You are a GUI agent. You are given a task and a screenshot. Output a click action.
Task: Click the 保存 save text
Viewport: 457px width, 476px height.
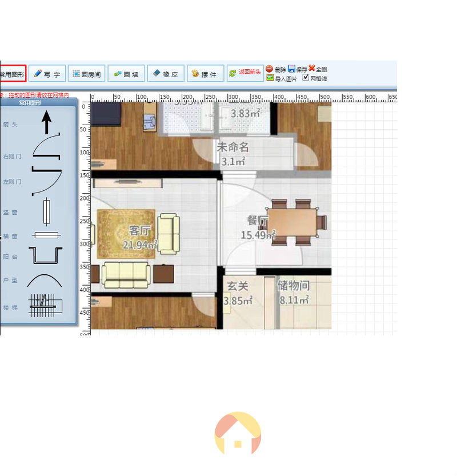tap(302, 70)
